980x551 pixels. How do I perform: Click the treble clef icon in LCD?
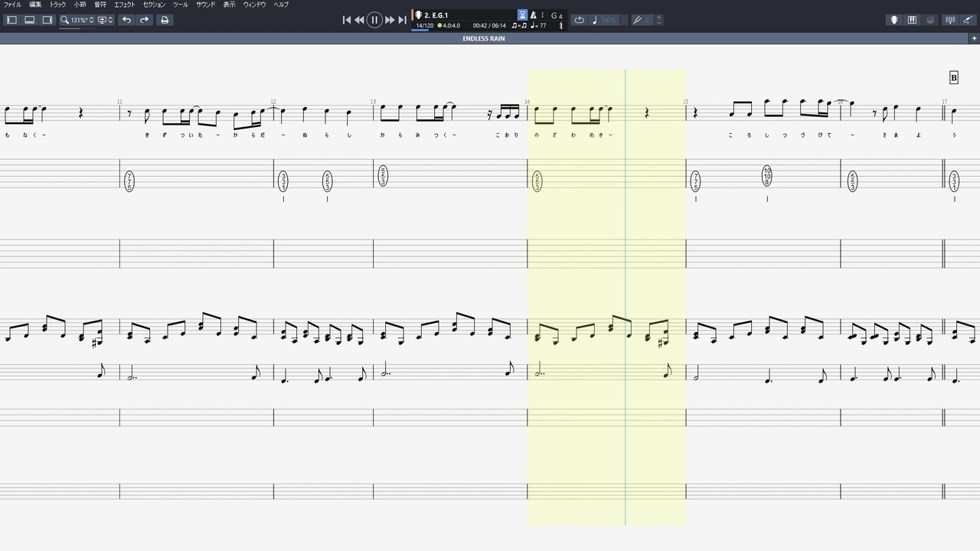coord(561,25)
